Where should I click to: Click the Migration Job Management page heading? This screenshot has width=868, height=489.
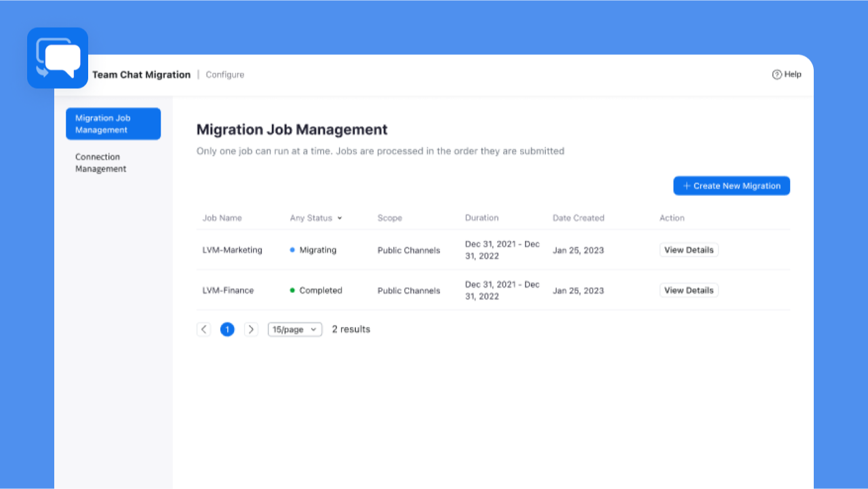pos(292,130)
